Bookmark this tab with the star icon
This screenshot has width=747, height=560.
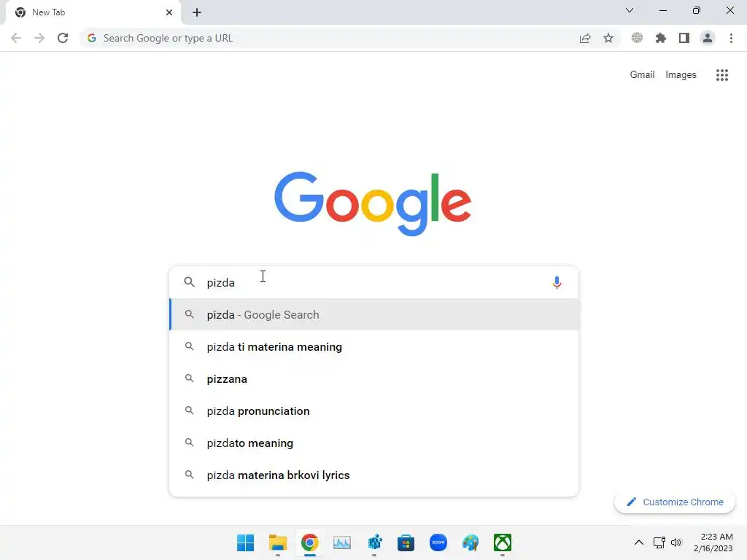[608, 38]
